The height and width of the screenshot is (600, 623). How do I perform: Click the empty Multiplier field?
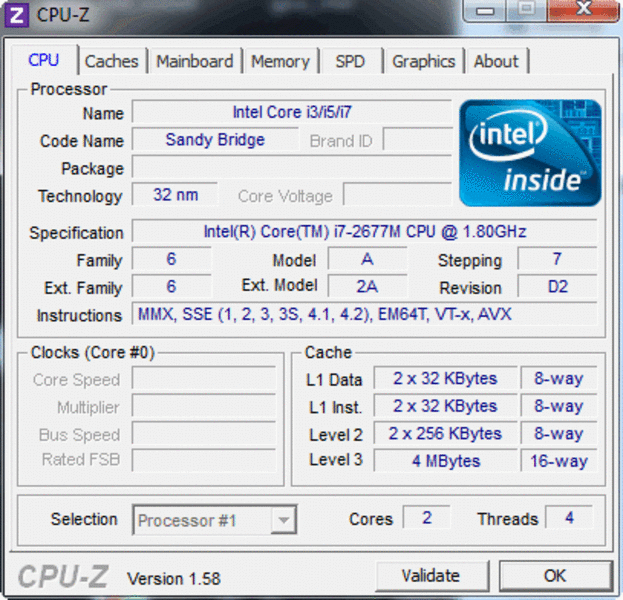click(204, 406)
